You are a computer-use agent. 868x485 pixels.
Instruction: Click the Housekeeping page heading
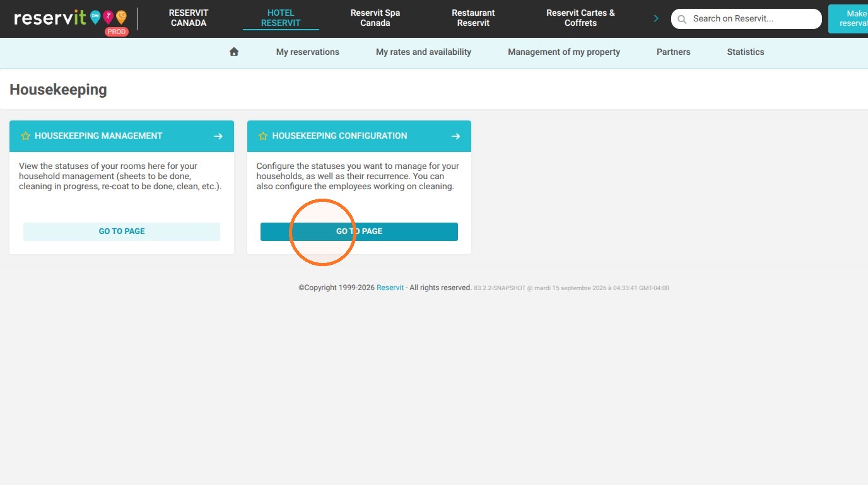coord(58,90)
